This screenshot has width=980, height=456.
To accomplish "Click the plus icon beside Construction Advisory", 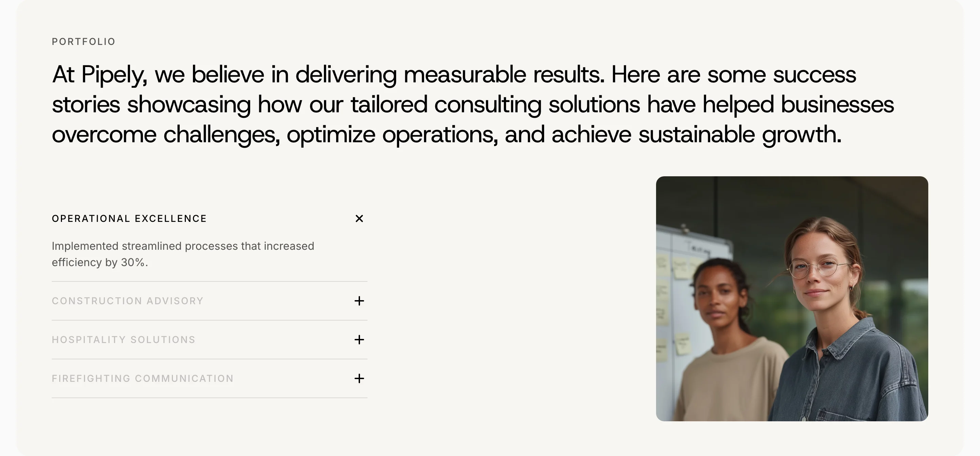I will click(x=359, y=301).
